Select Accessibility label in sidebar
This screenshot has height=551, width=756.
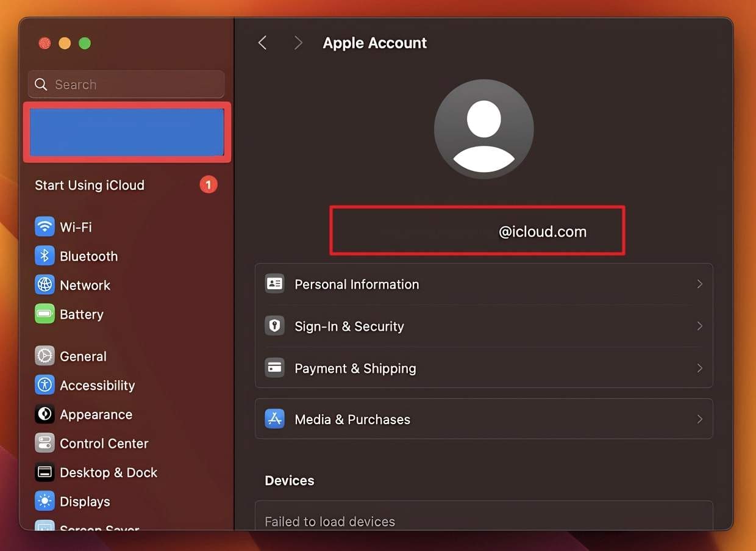(x=98, y=385)
